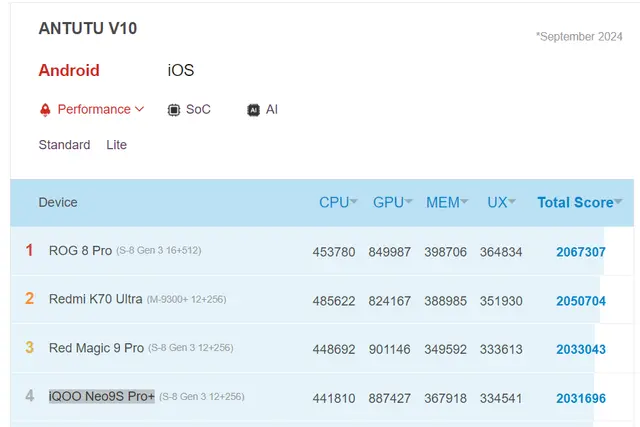Expand the Performance dropdown chevron
This screenshot has height=427, width=640.
[x=139, y=110]
